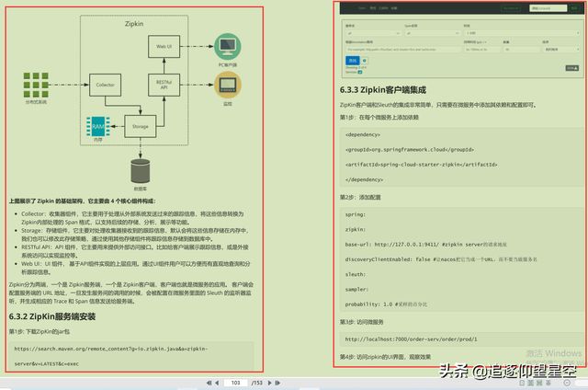Click the fourth view mode icon in the bottom-right status bar
Image resolution: width=588 pixels, height=390 pixels.
(x=548, y=383)
